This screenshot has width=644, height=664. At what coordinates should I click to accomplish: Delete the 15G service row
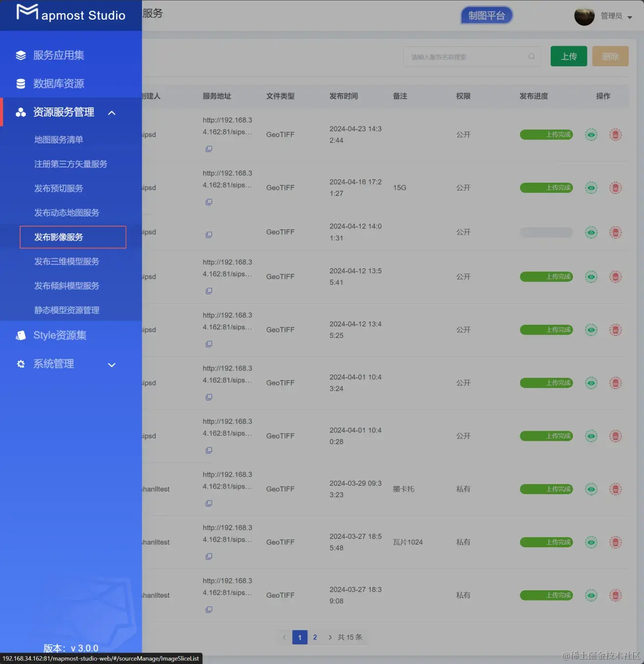[616, 188]
